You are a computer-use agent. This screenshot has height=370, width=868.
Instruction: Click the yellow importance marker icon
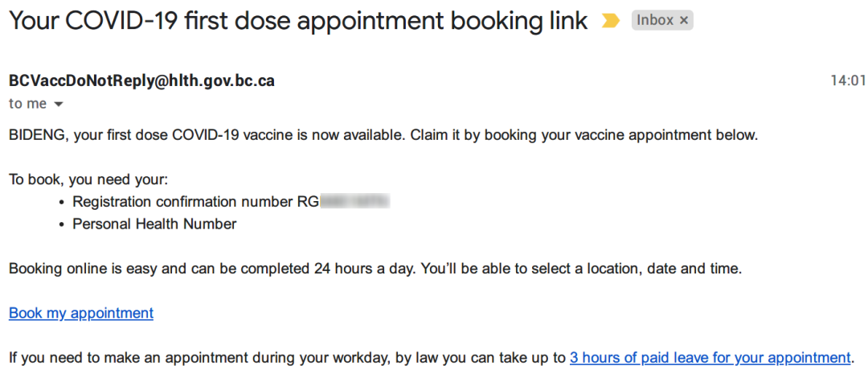click(611, 21)
